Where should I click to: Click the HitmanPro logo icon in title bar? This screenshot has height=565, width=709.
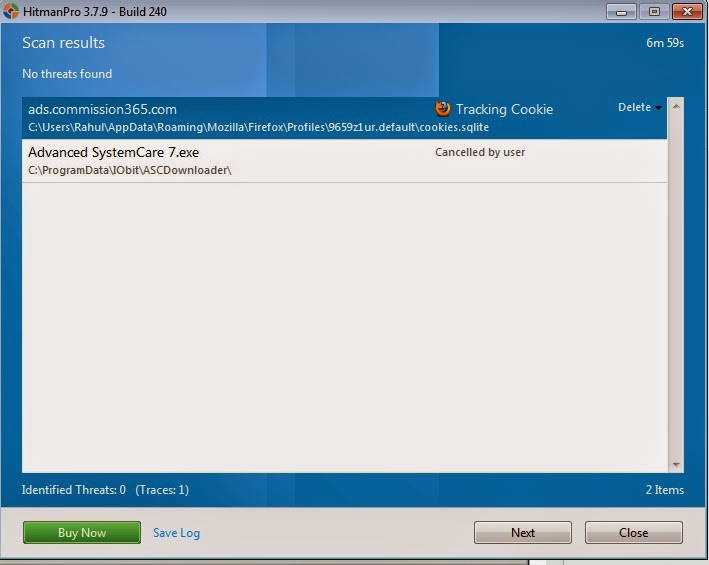pyautogui.click(x=11, y=11)
